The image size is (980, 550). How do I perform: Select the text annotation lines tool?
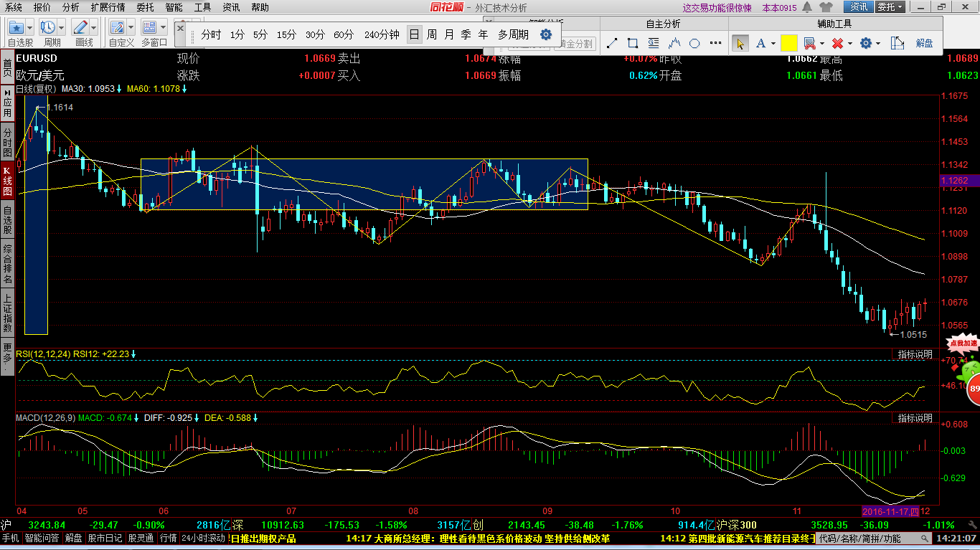(x=653, y=44)
